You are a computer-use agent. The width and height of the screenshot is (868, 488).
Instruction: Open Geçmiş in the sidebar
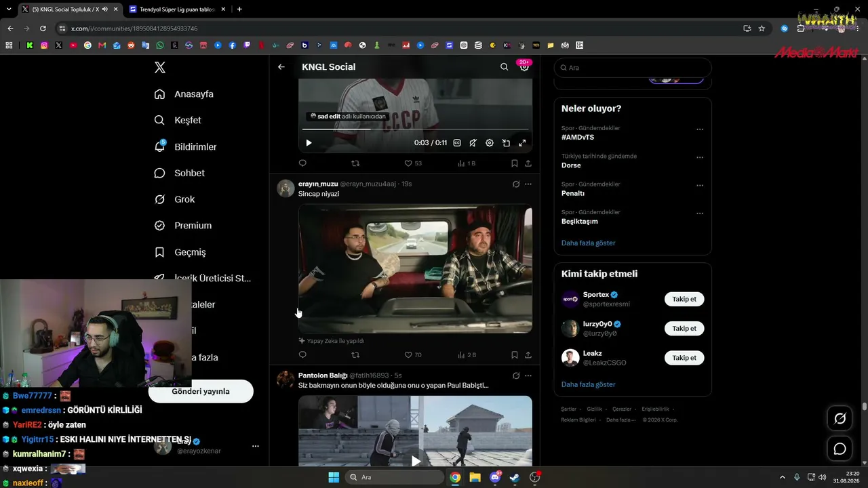[180, 252]
